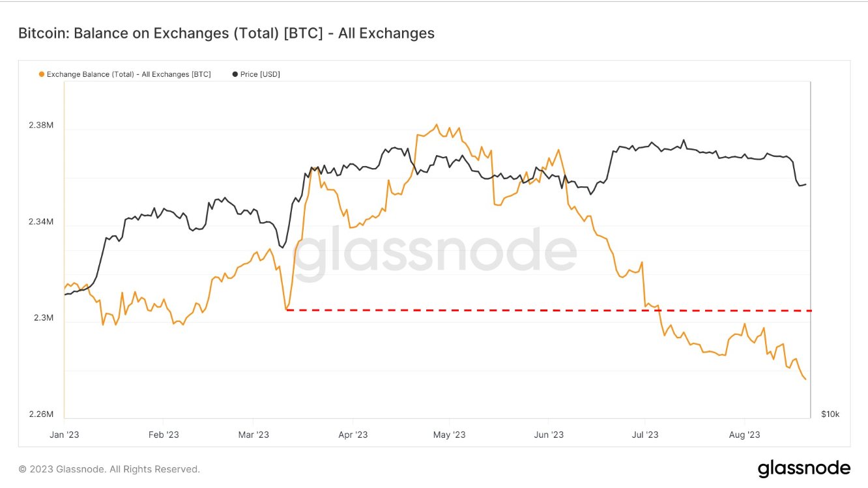The width and height of the screenshot is (868, 488).
Task: Toggle the Price [USD] series label
Action: point(260,74)
